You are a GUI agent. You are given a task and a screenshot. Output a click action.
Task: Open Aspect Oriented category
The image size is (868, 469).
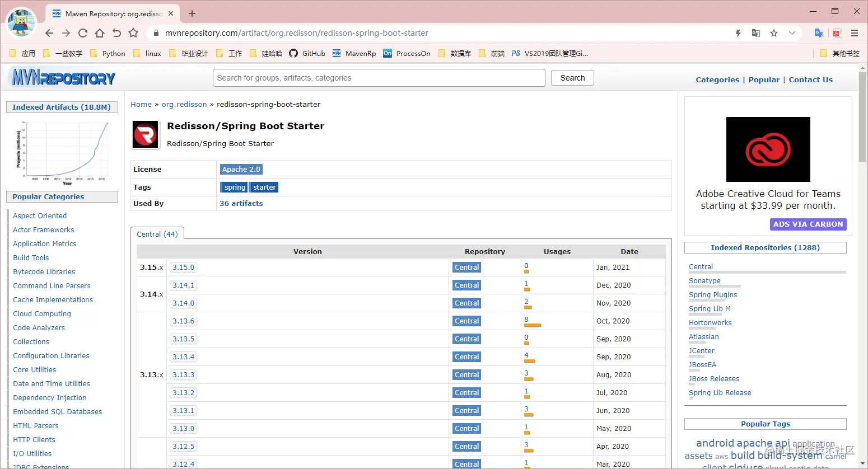[x=40, y=215]
